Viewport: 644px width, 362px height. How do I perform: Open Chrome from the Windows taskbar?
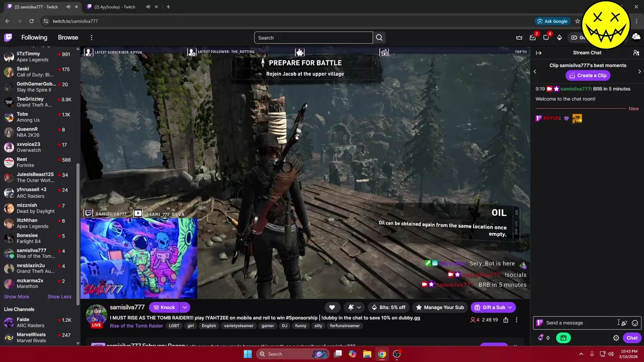click(382, 354)
